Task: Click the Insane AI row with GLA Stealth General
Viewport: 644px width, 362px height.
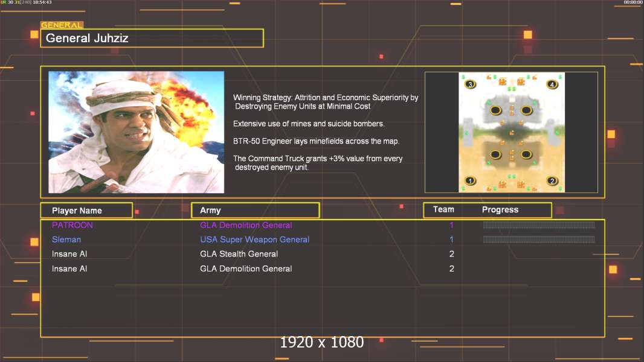Action: 323,254
